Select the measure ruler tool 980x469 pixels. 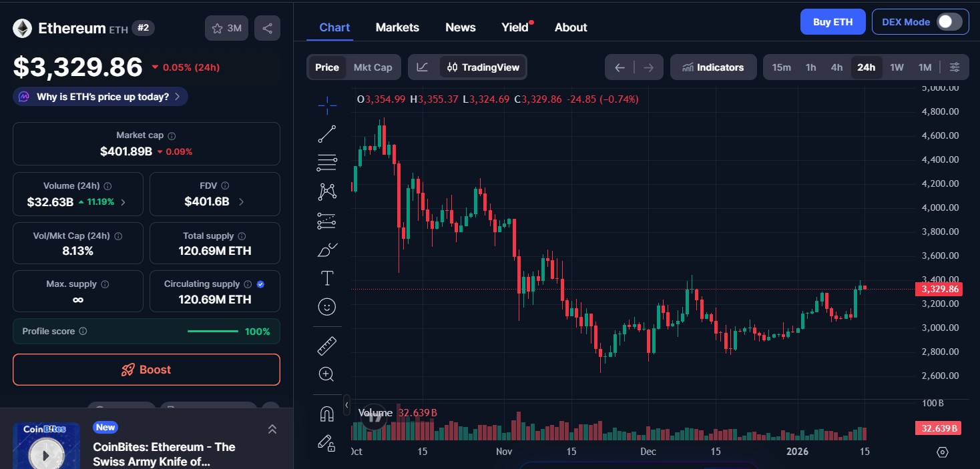coord(326,345)
